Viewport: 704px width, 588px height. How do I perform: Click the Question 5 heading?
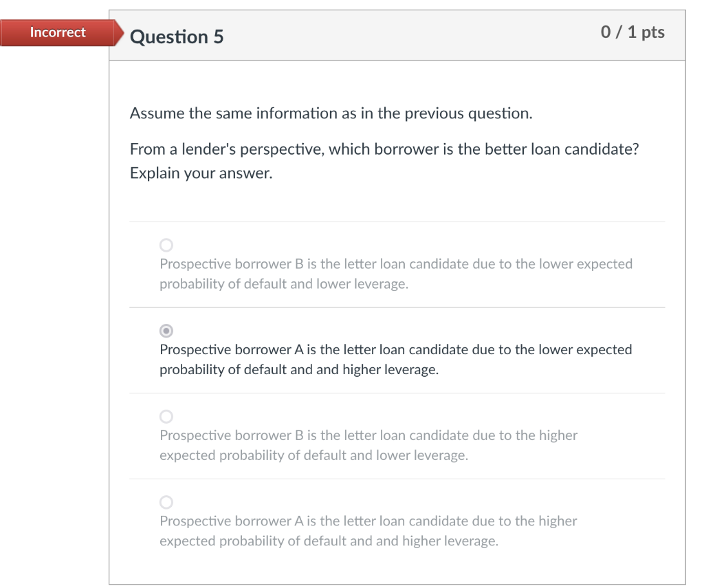click(177, 36)
